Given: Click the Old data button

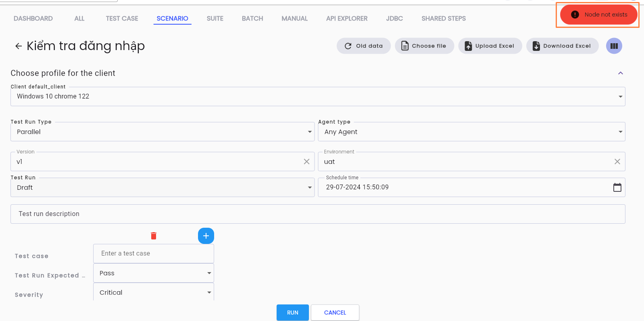Looking at the screenshot, I should tap(364, 46).
